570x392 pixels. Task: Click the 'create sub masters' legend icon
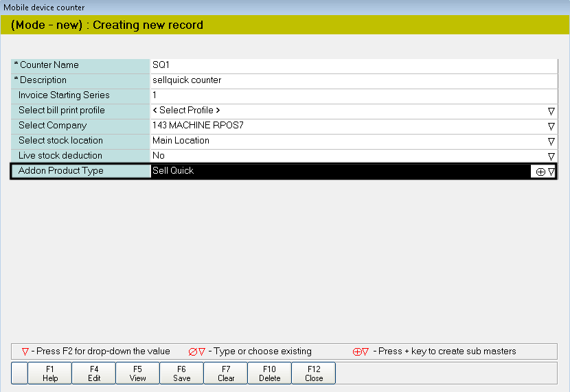pos(361,351)
